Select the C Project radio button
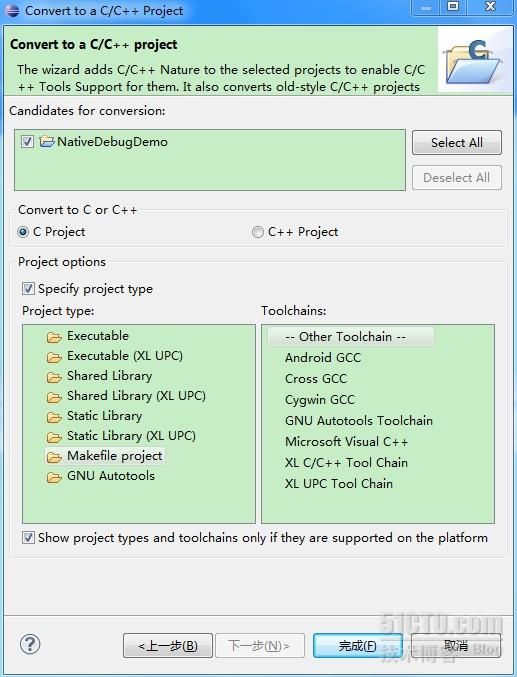517x677 pixels. tap(23, 232)
